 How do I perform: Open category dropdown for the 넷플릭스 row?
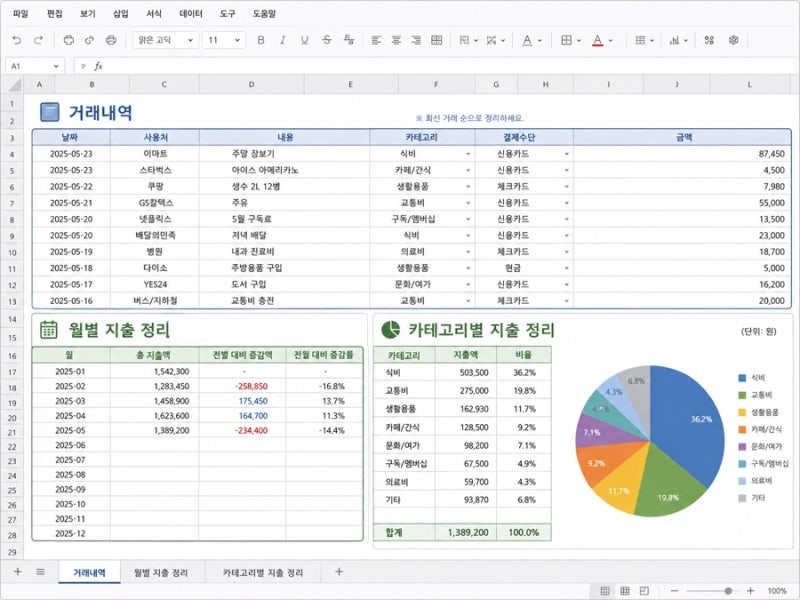(x=468, y=219)
